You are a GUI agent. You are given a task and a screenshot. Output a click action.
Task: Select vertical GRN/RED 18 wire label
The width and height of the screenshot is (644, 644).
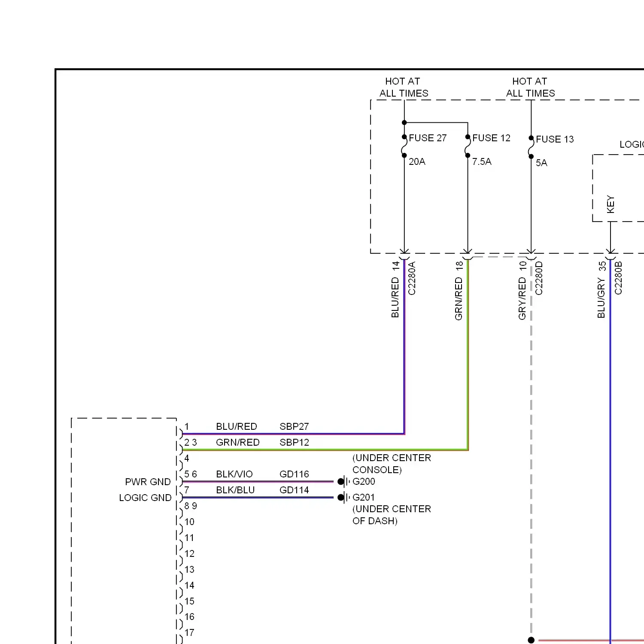[459, 291]
